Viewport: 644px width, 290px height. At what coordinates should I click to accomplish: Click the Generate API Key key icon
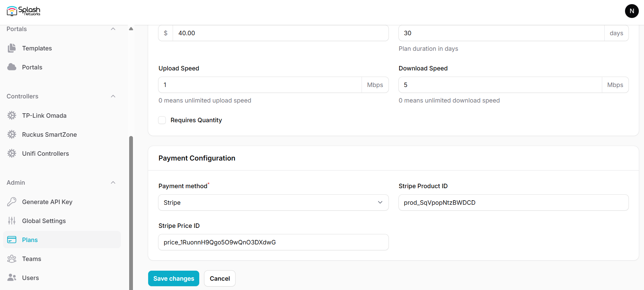12,202
